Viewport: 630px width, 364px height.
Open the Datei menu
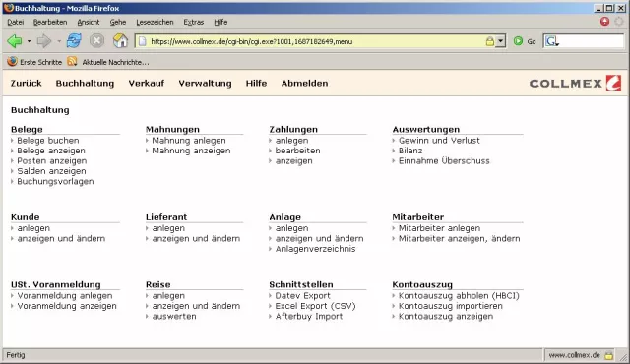(x=16, y=22)
